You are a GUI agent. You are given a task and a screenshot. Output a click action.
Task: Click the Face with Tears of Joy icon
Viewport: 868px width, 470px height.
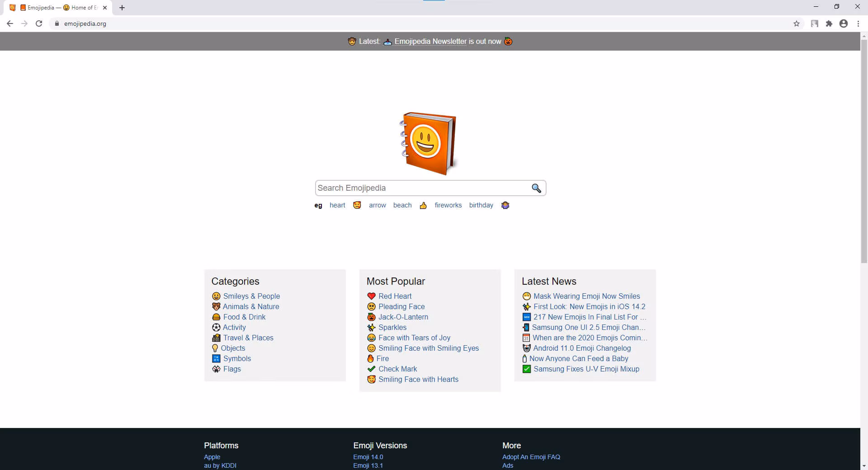372,338
